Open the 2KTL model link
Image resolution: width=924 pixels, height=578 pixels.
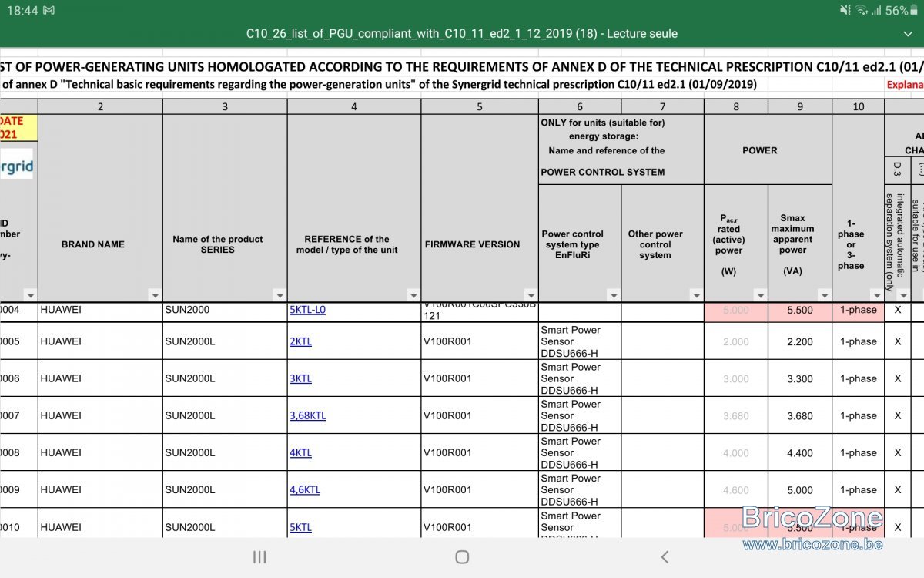(x=300, y=341)
